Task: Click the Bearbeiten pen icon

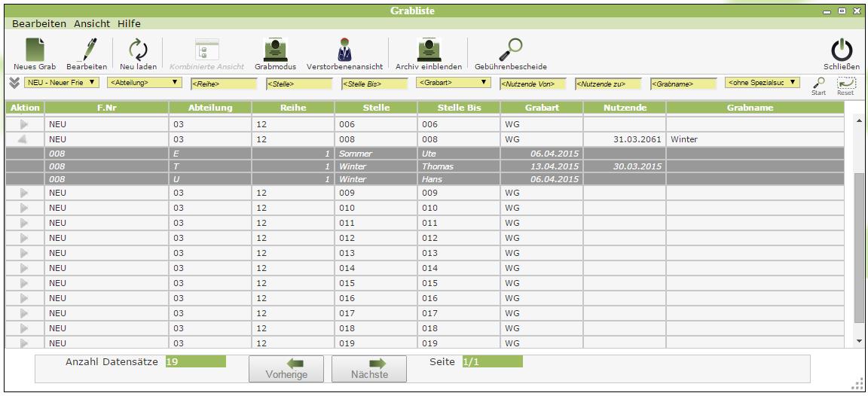Action: click(87, 51)
